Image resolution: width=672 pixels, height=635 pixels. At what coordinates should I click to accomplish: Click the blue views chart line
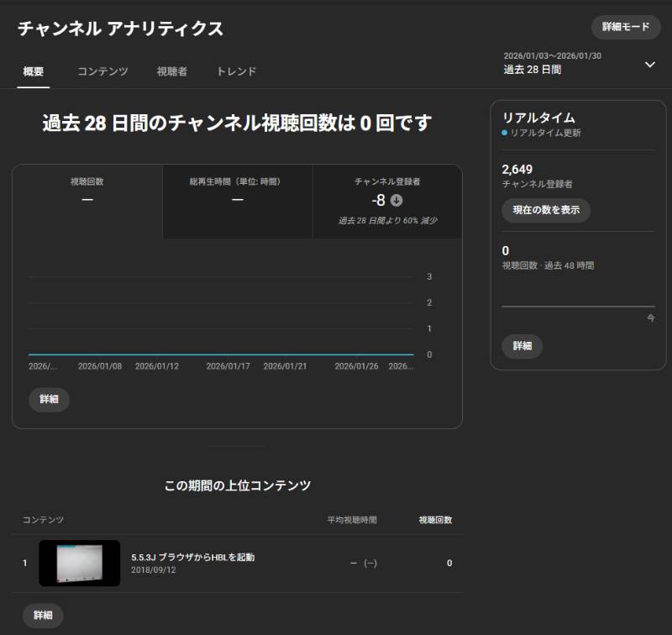[x=221, y=354]
